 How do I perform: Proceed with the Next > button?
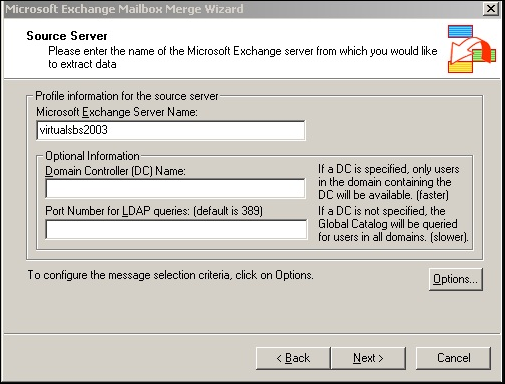tap(368, 358)
